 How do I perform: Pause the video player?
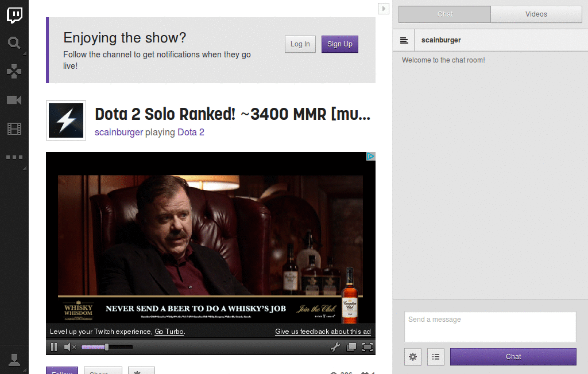click(54, 348)
